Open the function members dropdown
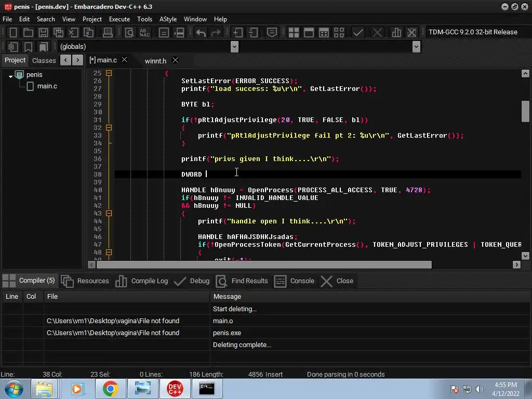532x399 pixels. point(416,47)
